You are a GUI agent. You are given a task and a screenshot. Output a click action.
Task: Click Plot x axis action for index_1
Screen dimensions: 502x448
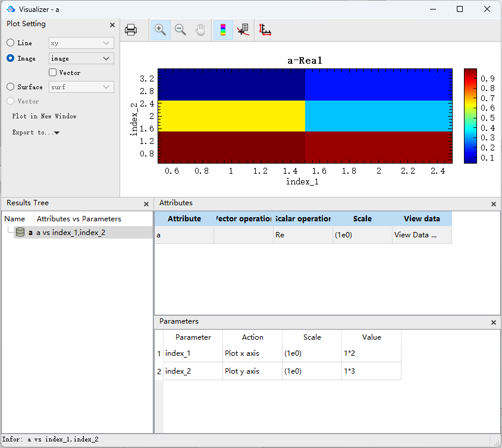click(252, 353)
